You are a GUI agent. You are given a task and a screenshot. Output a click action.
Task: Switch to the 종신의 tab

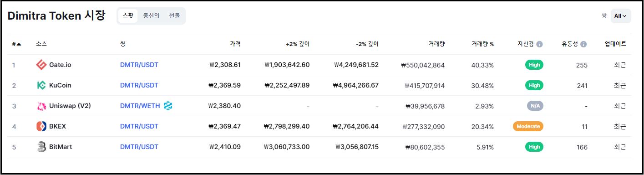(151, 16)
